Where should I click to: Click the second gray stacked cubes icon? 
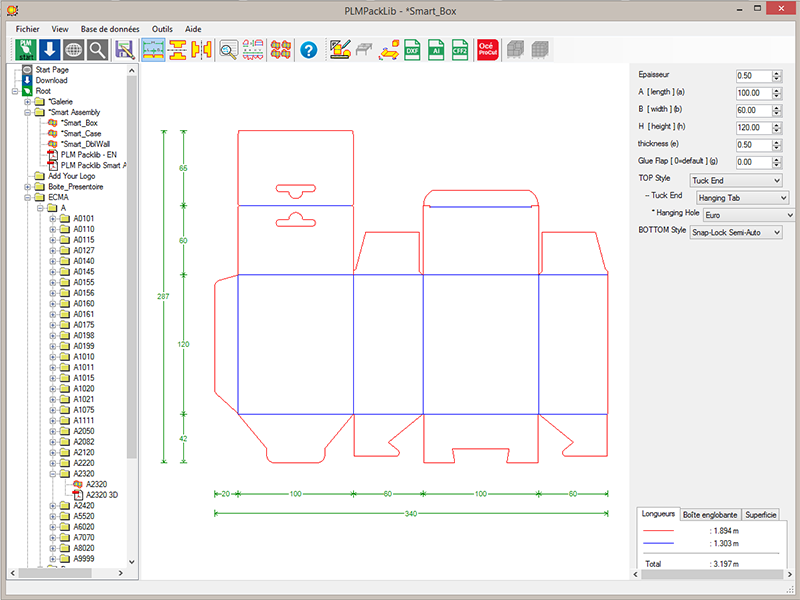(540, 50)
